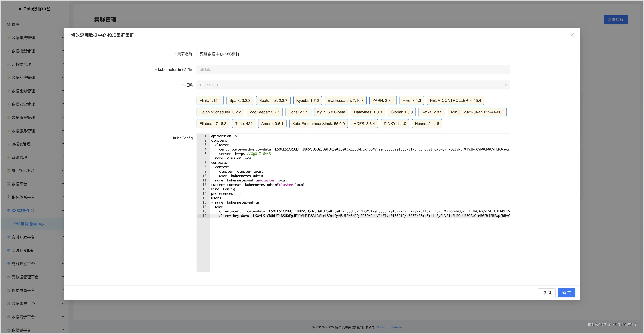Open the 框架 EDP-2.0.0 dropdown

click(x=353, y=85)
